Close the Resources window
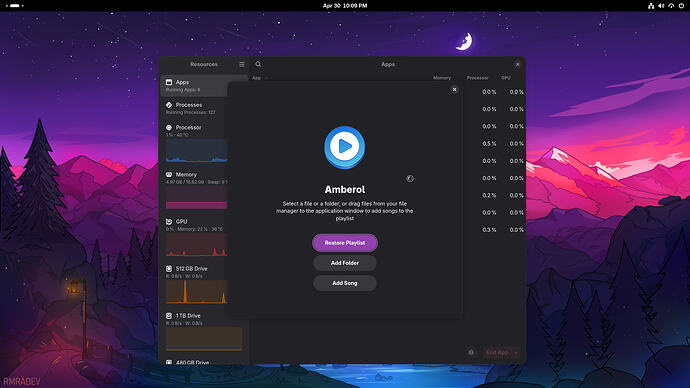This screenshot has height=388, width=690. point(518,65)
